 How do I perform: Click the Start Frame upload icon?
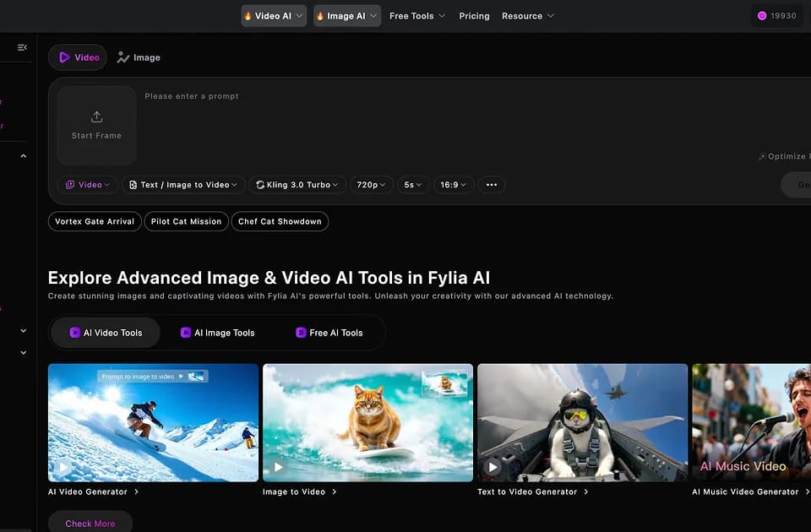pos(96,117)
